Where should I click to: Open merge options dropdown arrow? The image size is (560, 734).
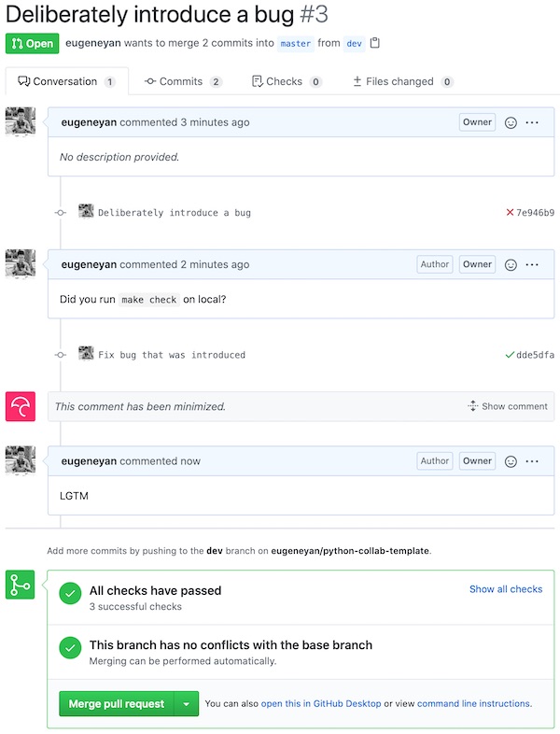coord(187,704)
